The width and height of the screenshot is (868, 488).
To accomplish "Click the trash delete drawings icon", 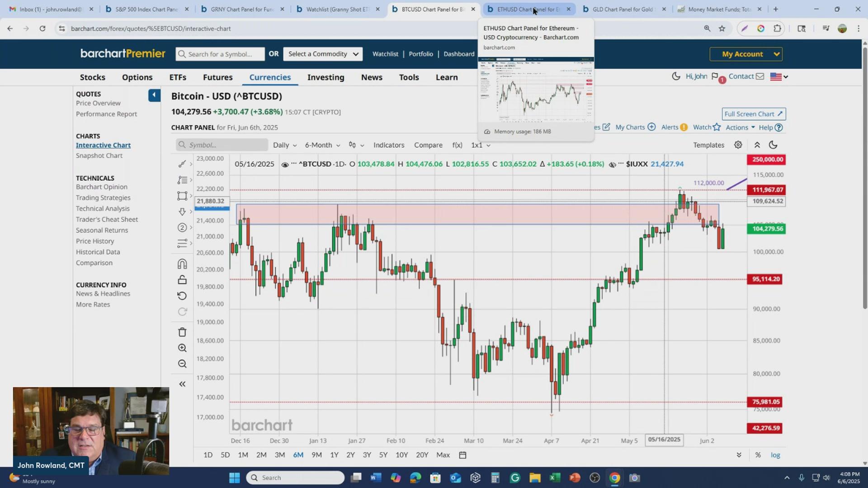I will pos(182,332).
